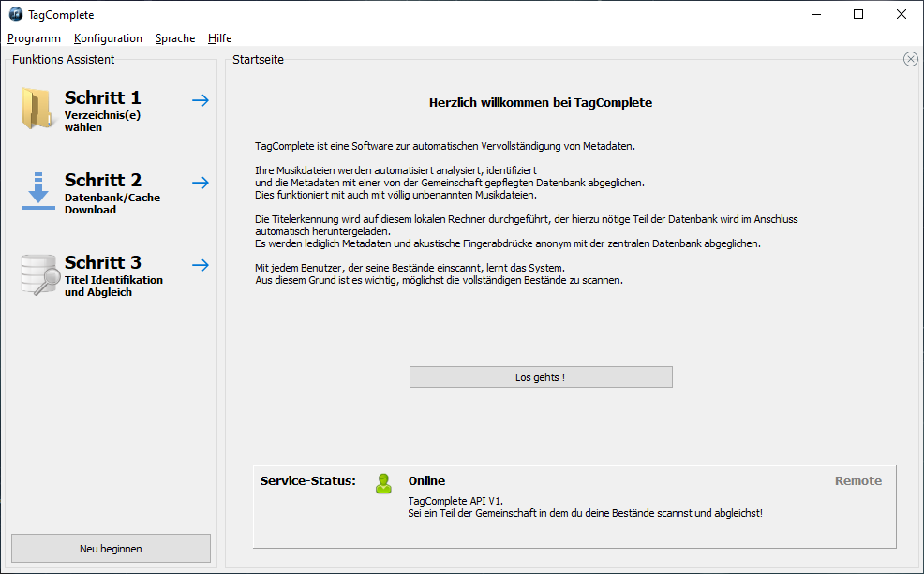Close the TagComplete window
The image size is (924, 574).
[902, 14]
